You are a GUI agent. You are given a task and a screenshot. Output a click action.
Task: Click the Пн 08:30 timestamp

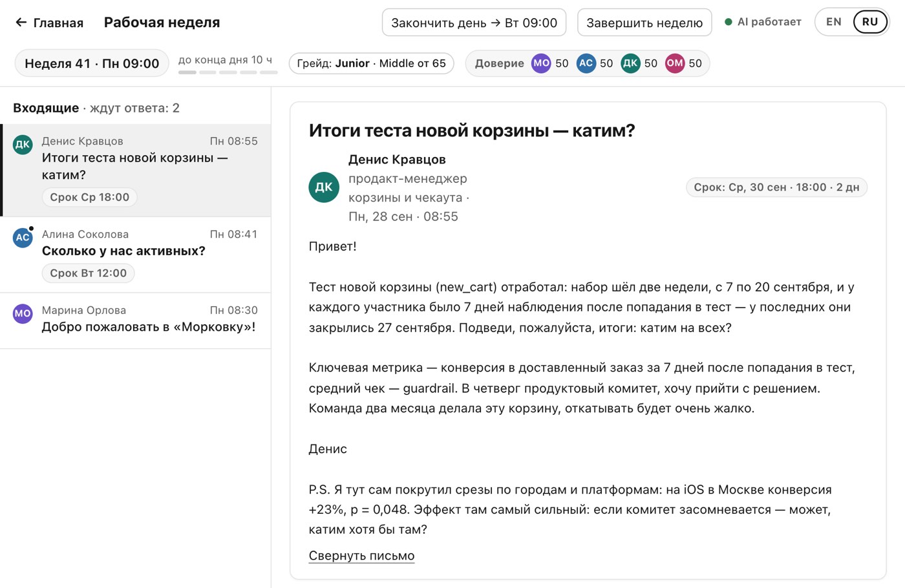233,310
